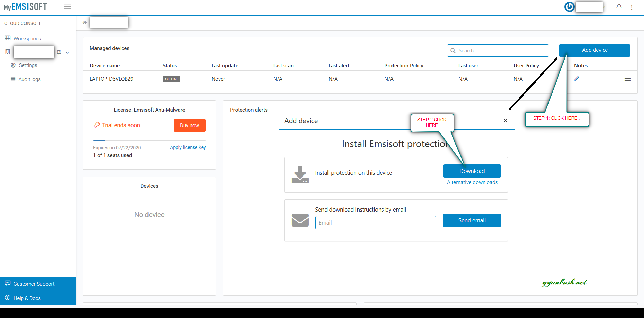644x318 pixels.
Task: Sort by Device name column
Action: 105,66
